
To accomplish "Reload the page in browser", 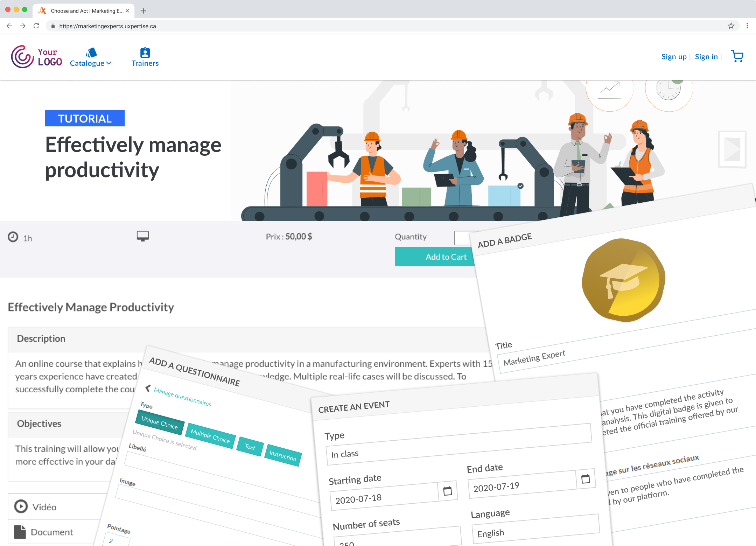I will coord(36,26).
